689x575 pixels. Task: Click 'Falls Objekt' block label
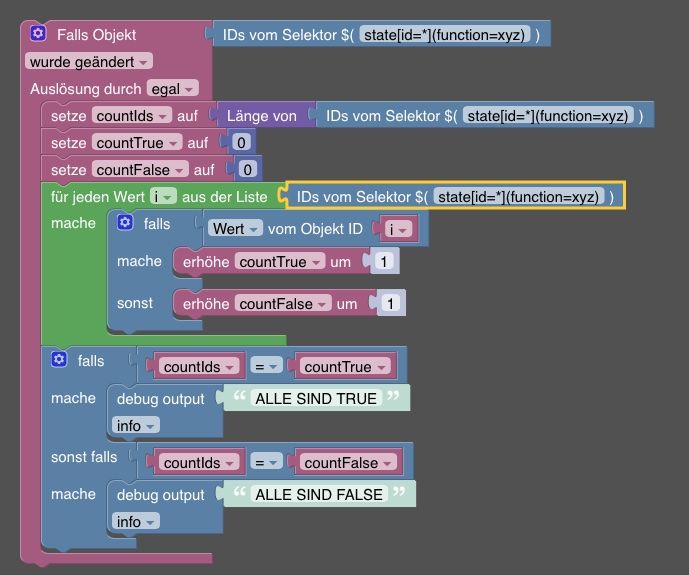point(96,35)
